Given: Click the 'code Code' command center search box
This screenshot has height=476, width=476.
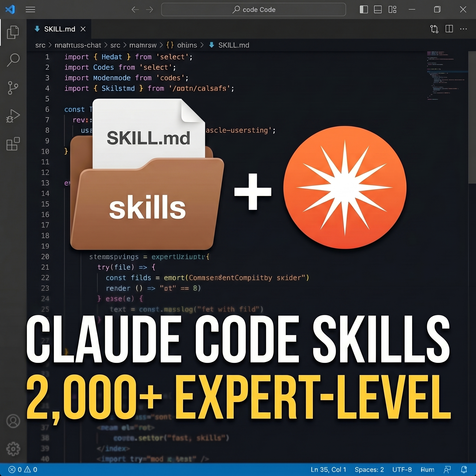Looking at the screenshot, I should point(253,10).
